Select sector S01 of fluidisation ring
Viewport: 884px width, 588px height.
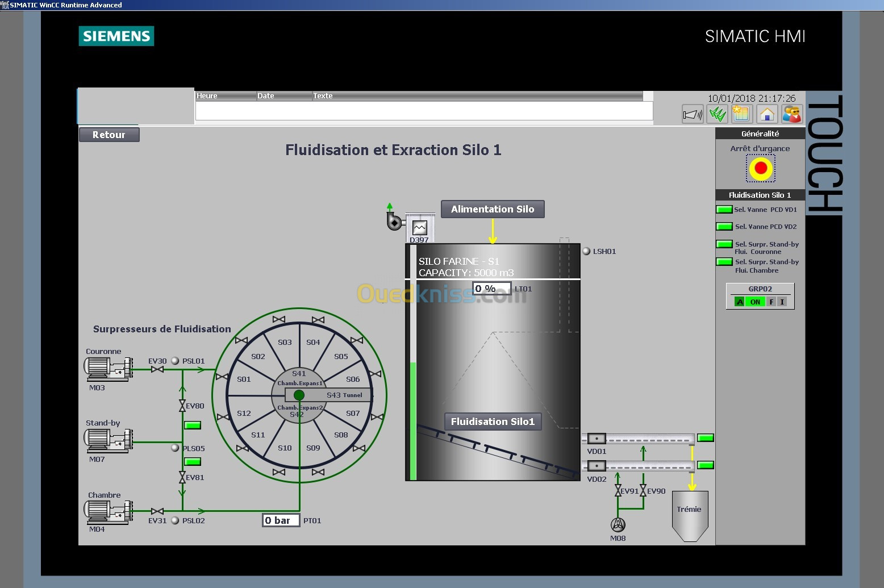click(244, 379)
